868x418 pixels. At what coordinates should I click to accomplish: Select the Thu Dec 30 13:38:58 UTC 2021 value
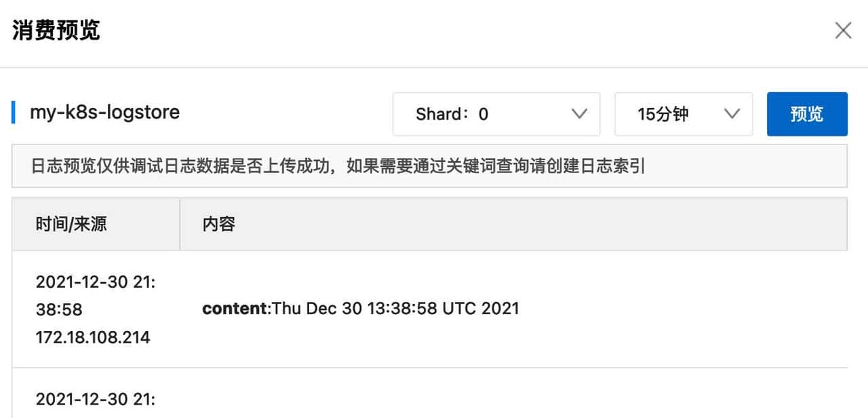[396, 309]
